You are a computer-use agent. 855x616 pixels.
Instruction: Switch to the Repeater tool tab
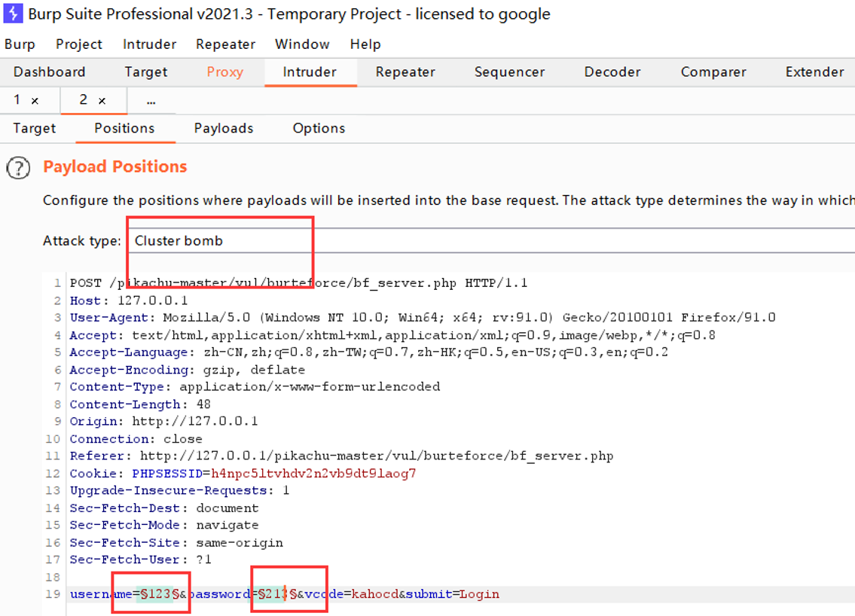(x=405, y=72)
